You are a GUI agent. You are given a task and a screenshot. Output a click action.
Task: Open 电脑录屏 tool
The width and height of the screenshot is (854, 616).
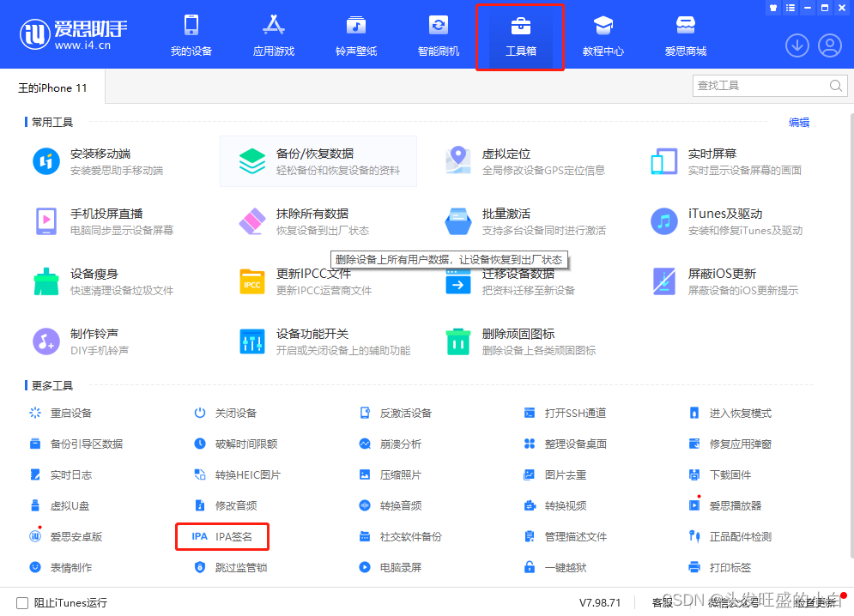point(390,567)
